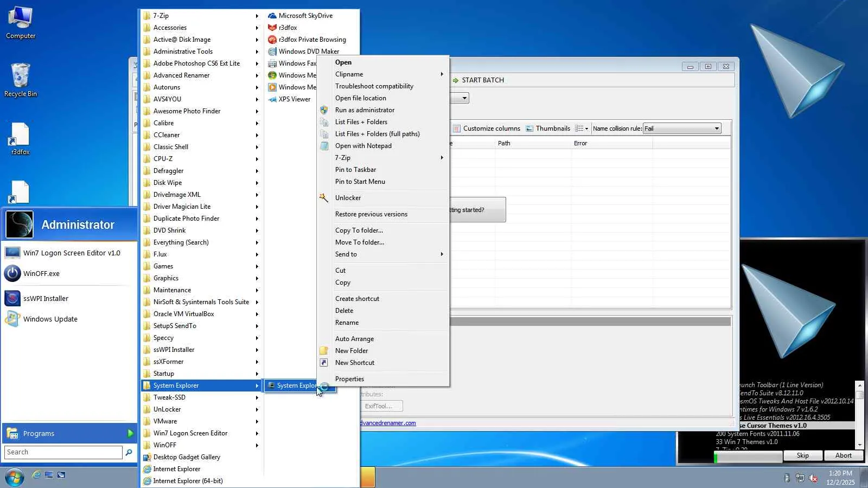
Task: Click the muted volume tray icon
Action: 813,478
